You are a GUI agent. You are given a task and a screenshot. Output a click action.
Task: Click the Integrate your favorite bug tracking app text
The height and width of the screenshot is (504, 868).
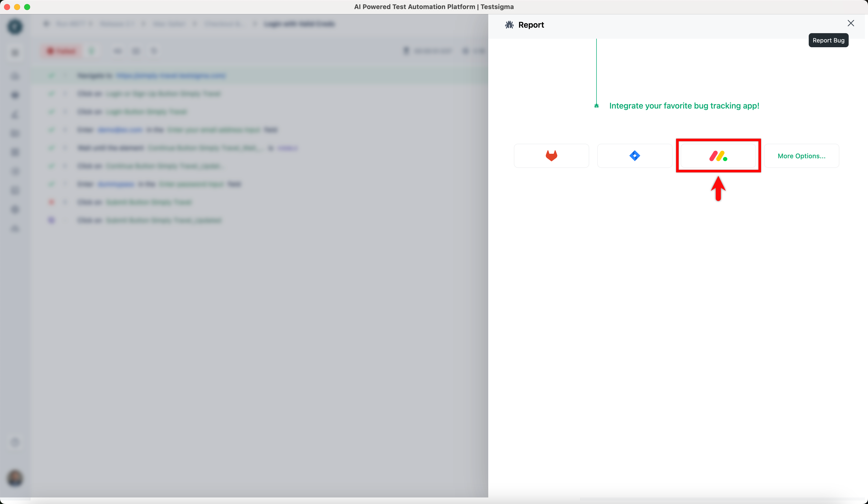pos(684,106)
